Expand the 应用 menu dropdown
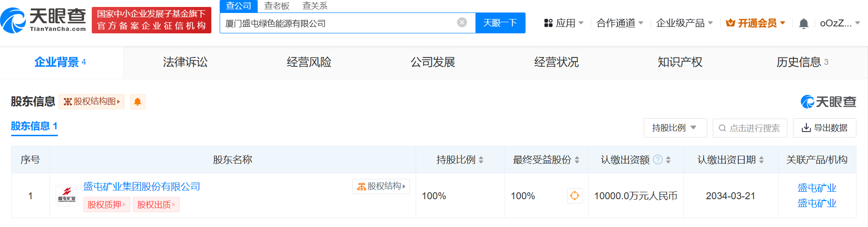The height and width of the screenshot is (227, 868). pyautogui.click(x=564, y=23)
